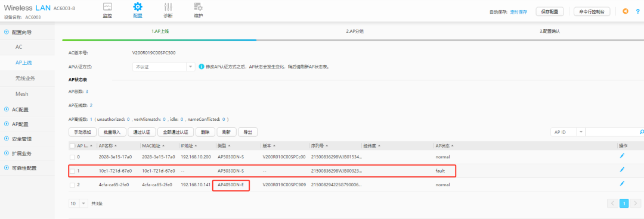Click the AP离线数 value 1 link
644x219 pixels.
coord(91,120)
